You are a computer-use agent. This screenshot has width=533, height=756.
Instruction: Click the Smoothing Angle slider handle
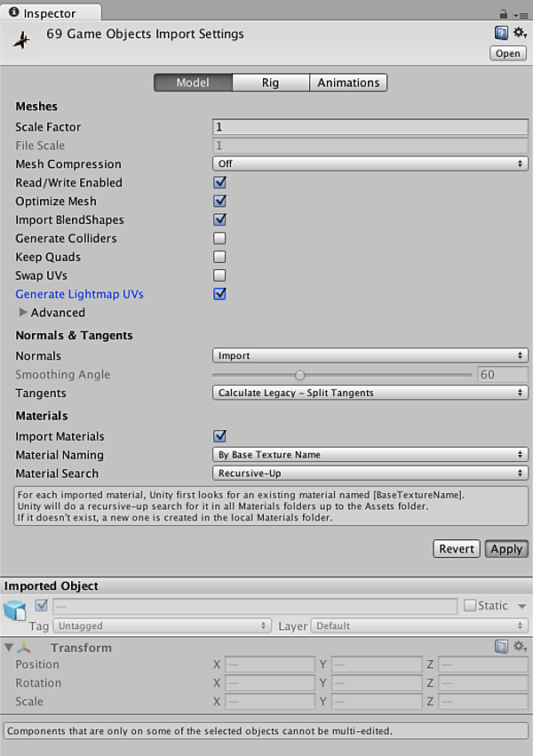(299, 375)
